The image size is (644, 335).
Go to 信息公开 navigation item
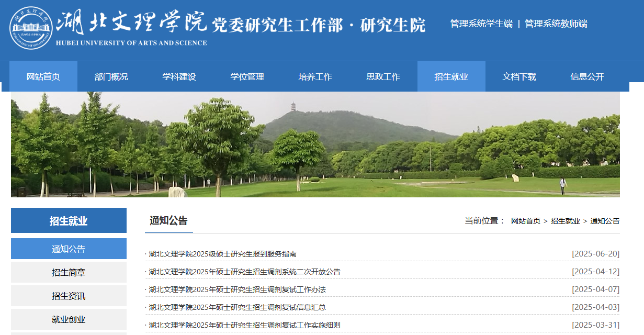[x=587, y=76]
